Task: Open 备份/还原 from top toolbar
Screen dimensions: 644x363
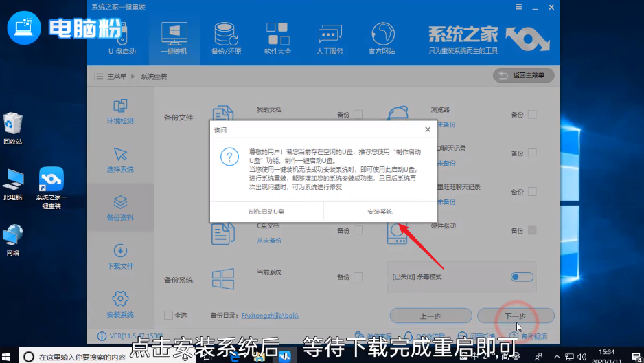Action: pos(226,39)
